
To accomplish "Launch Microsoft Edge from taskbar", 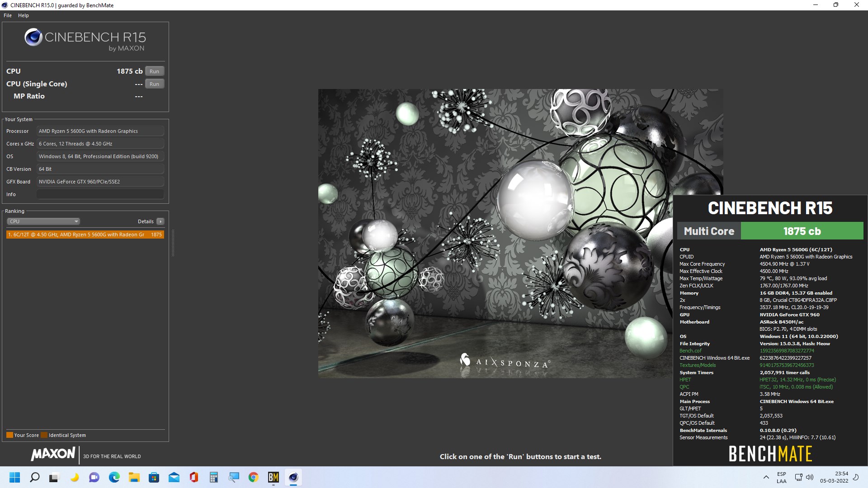I will point(114,477).
